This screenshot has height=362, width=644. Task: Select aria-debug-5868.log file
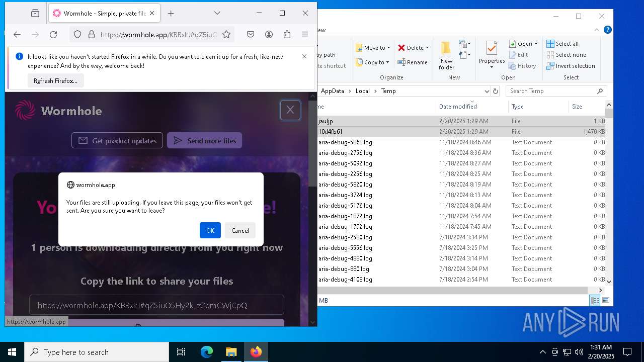[x=460, y=142]
